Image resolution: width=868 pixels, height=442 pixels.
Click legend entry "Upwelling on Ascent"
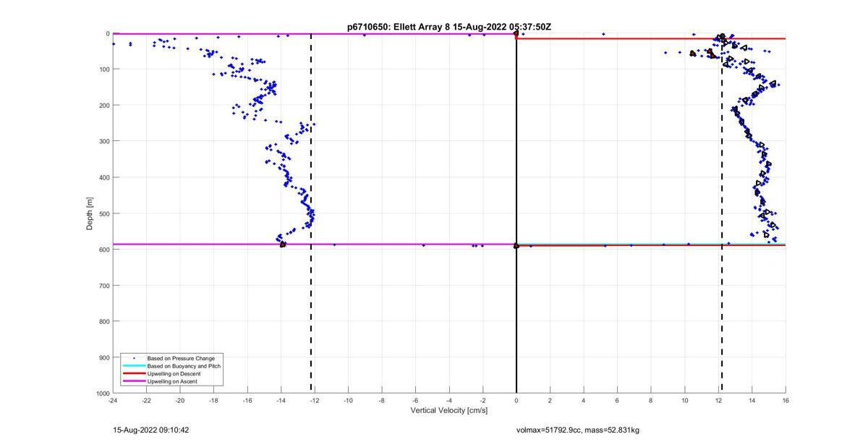172,381
